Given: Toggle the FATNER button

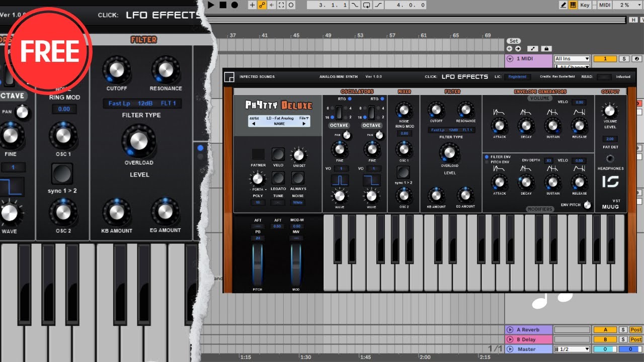Looking at the screenshot, I should pyautogui.click(x=258, y=154).
